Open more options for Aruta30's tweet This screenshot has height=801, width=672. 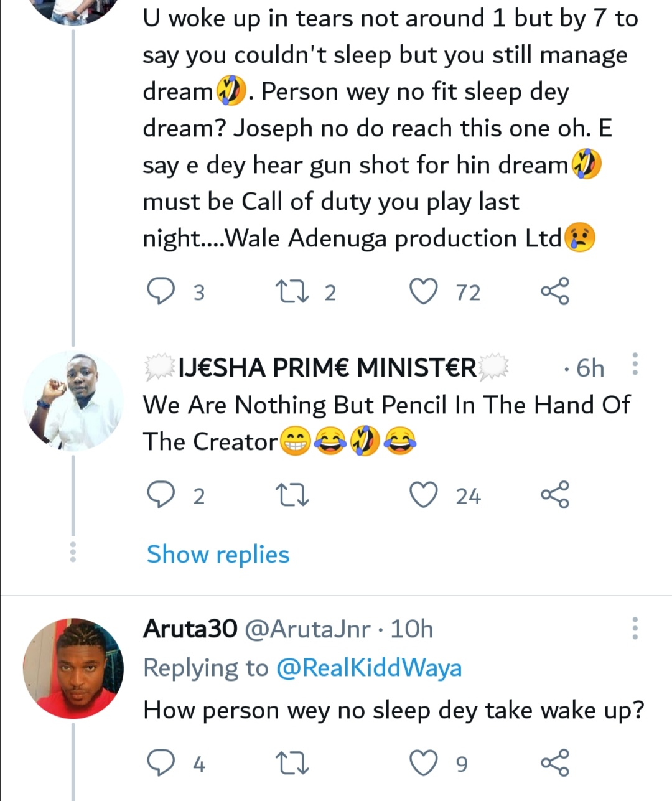(635, 629)
